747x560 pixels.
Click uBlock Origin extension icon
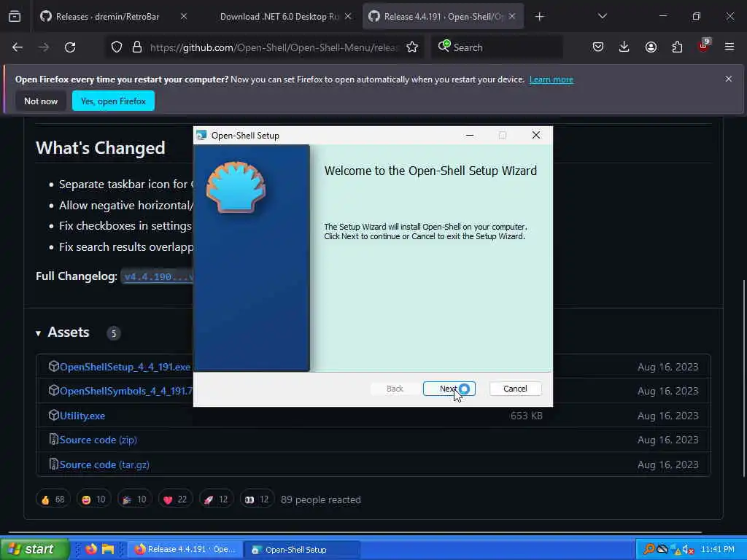tap(704, 46)
